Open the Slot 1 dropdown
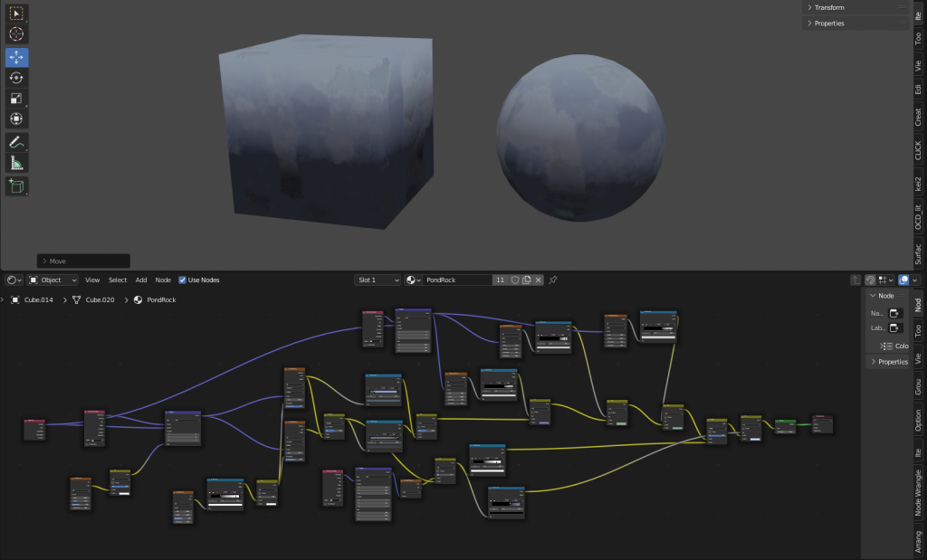Image resolution: width=927 pixels, height=560 pixels. click(x=377, y=280)
